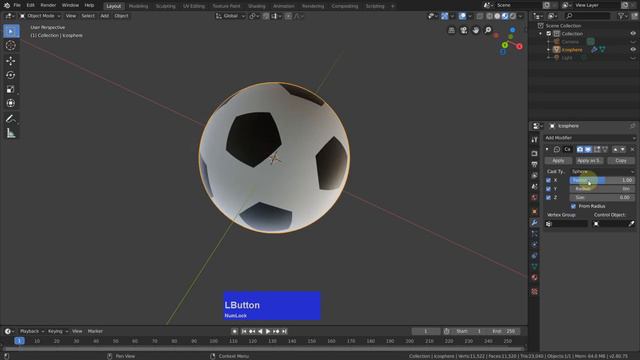Click the Vertex Group input field

coord(567,224)
